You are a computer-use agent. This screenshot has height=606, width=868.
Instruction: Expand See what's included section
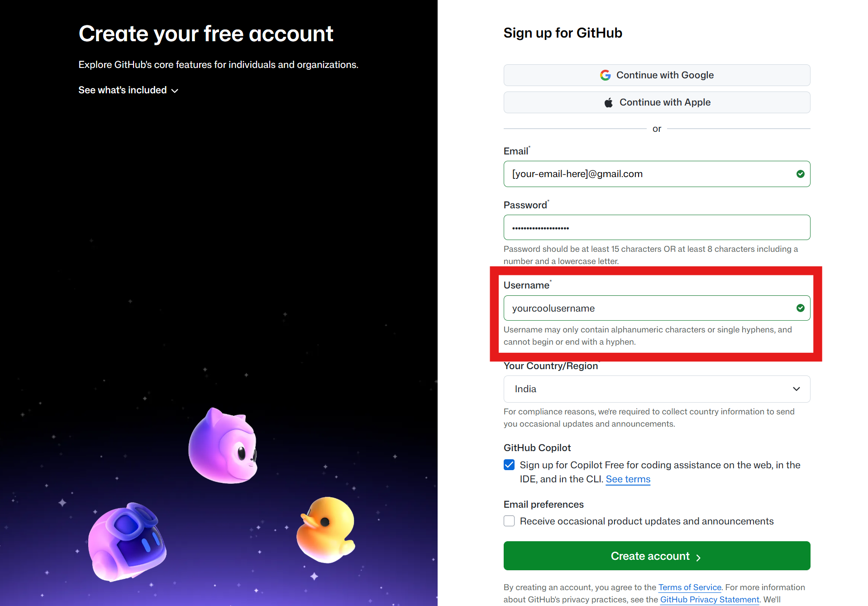click(x=128, y=90)
